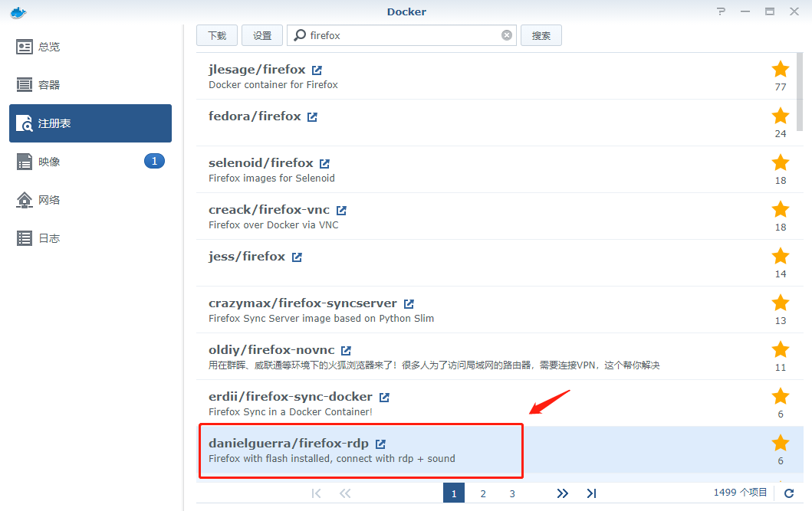Click the star icon for selenoid/firefox
Screen dimensions: 812x511
coord(781,162)
